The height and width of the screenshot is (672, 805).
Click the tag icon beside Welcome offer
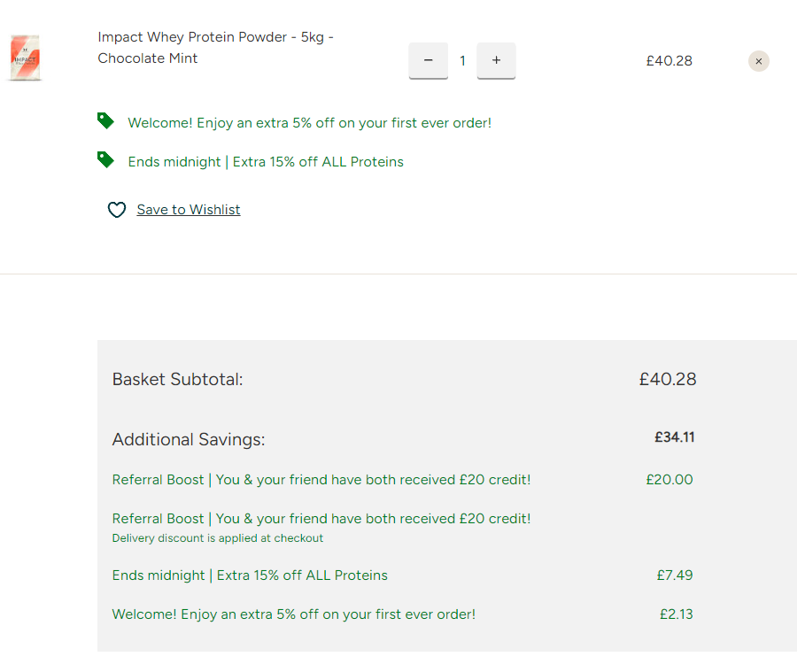point(106,121)
